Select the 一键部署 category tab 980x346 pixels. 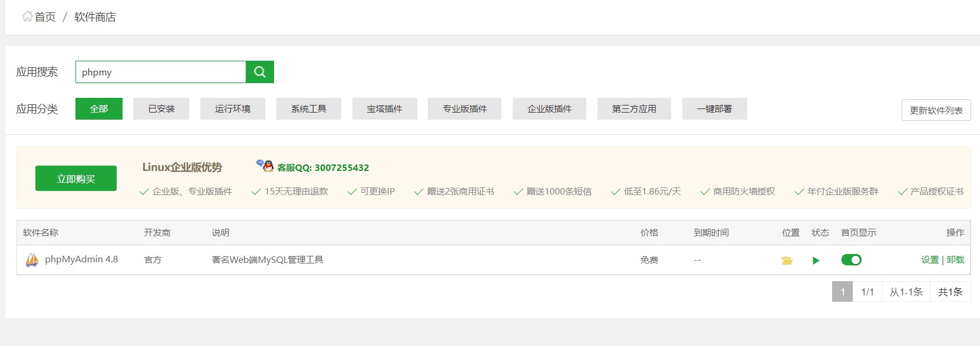tap(715, 109)
